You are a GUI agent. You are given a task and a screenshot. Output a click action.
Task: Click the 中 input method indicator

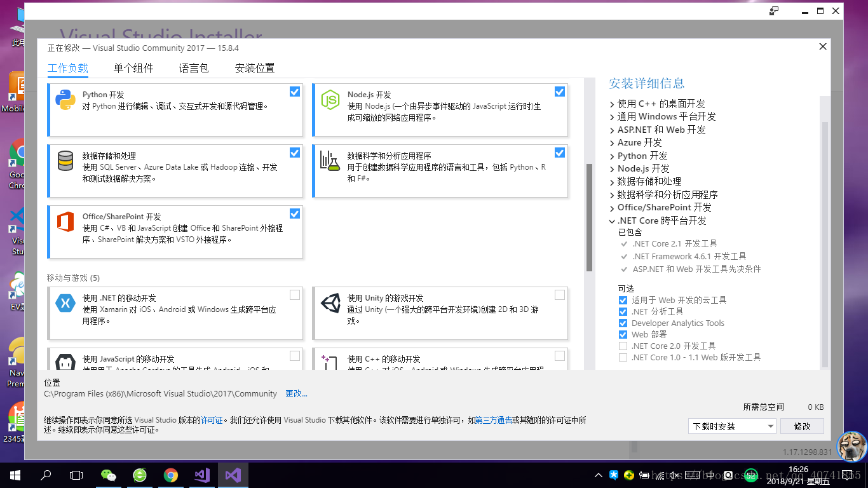[x=710, y=475]
